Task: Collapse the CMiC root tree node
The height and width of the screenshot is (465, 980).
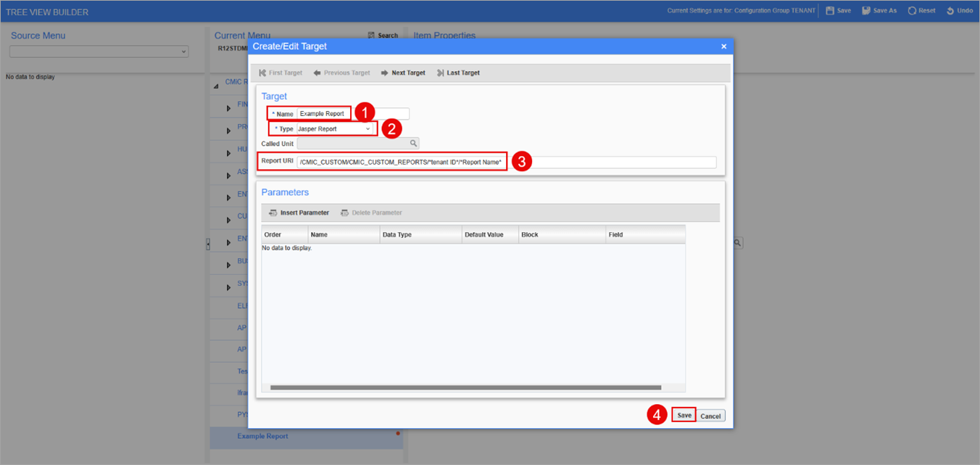Action: (x=216, y=86)
